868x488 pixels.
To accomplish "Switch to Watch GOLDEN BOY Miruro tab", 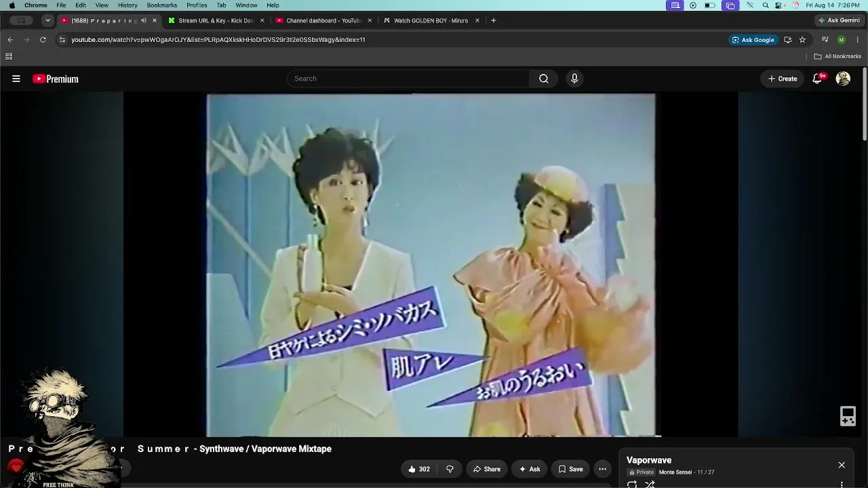I will pos(431,20).
